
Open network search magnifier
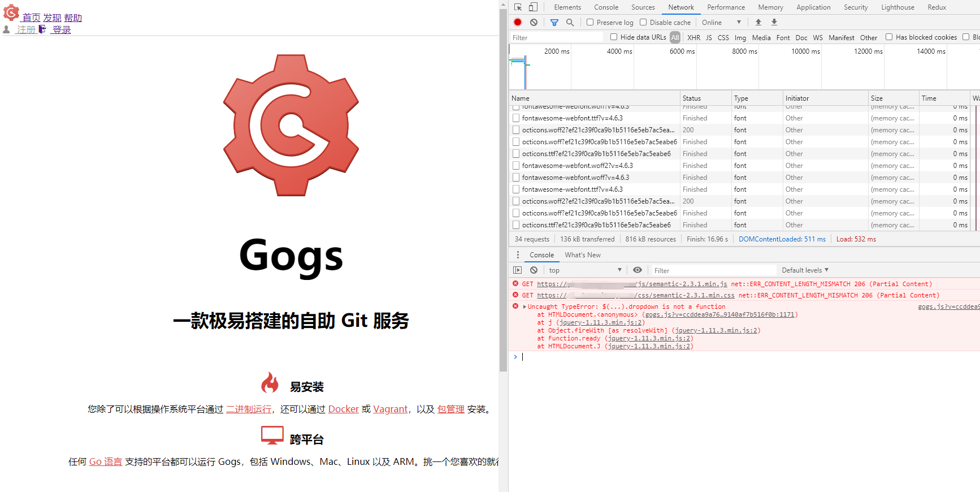(570, 23)
